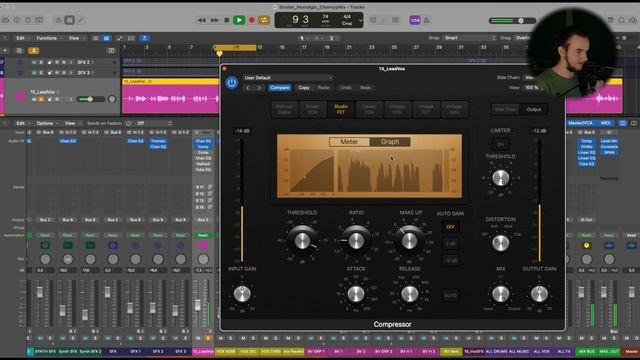Open the View 100% size dropdown
The image size is (640, 360).
[x=534, y=88]
